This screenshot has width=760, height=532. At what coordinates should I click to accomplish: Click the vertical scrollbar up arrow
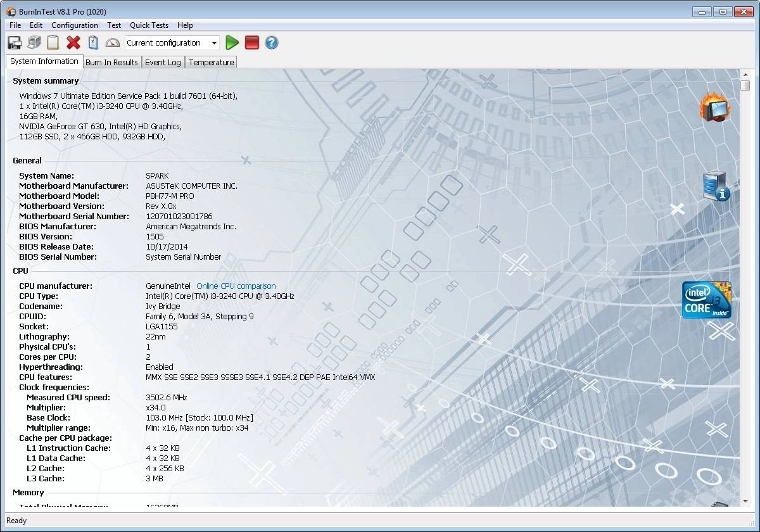(x=745, y=75)
